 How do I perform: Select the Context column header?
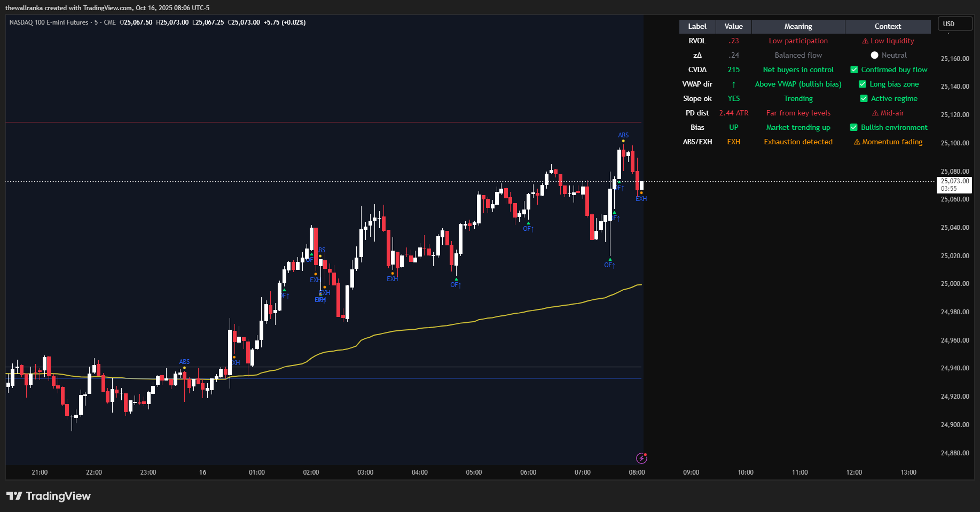coord(888,27)
